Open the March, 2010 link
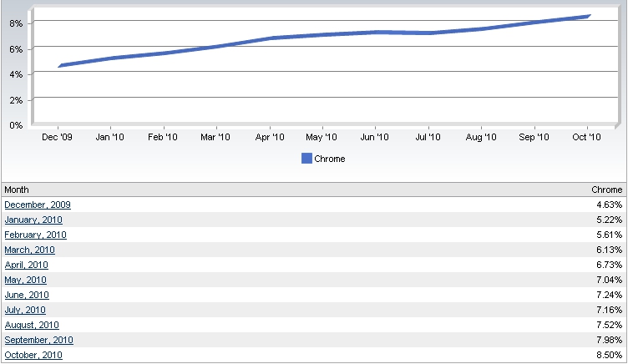Image resolution: width=628 pixels, height=364 pixels. click(29, 250)
